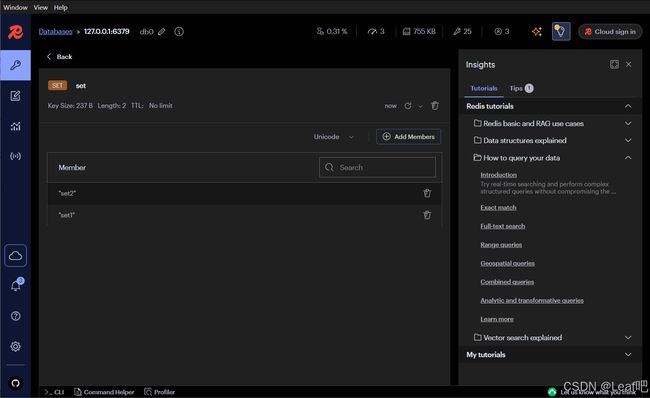The image size is (650, 398).
Task: Switch to the Tutorials tab
Action: pyautogui.click(x=484, y=88)
